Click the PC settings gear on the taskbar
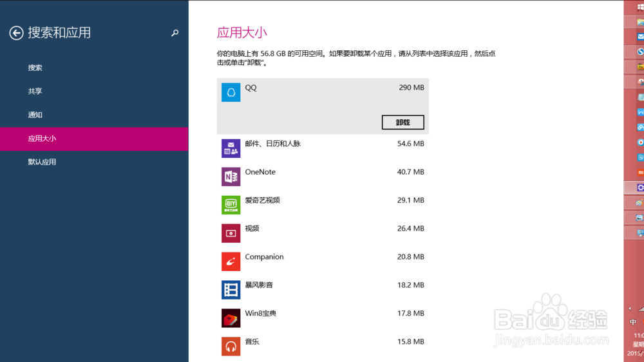 640,188
